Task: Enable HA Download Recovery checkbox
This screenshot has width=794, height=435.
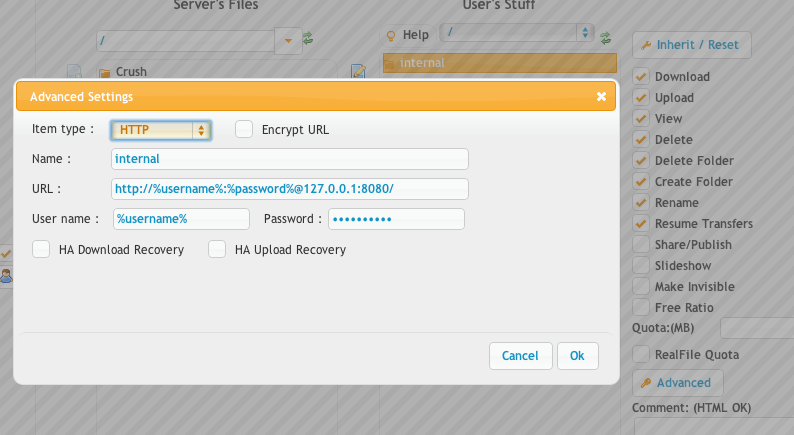Action: 41,249
